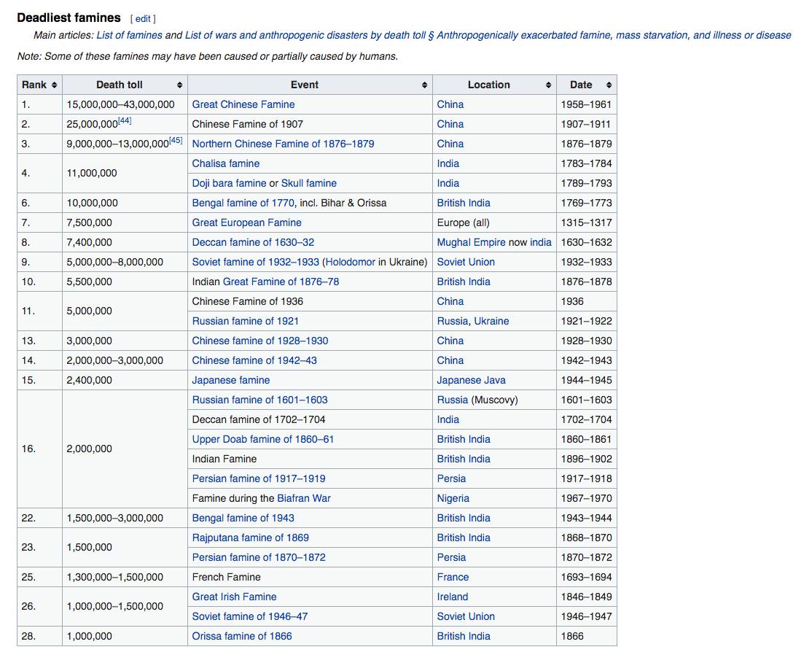
Task: Open List of wars and anthropogenic disasters link
Action: point(305,35)
